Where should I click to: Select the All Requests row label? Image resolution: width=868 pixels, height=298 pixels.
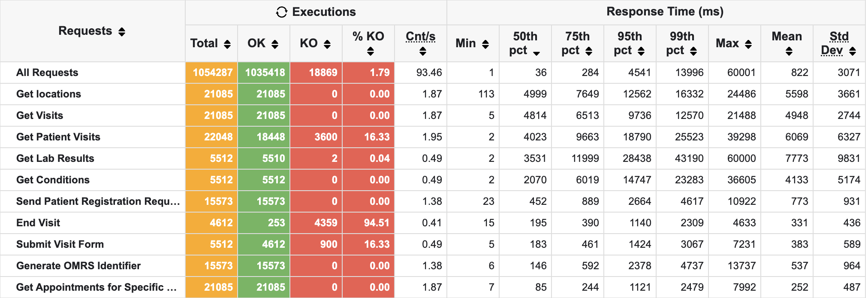47,73
